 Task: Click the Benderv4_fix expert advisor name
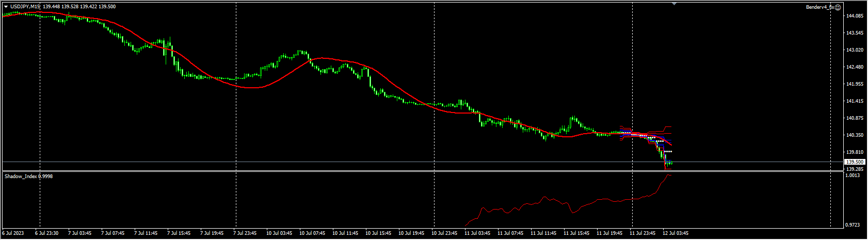pyautogui.click(x=819, y=7)
